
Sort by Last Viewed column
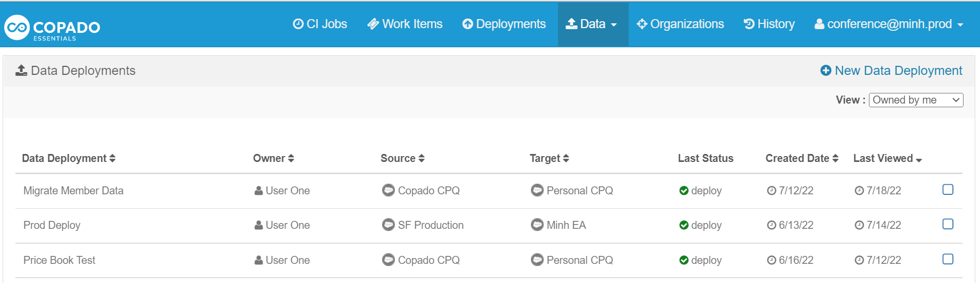point(888,158)
